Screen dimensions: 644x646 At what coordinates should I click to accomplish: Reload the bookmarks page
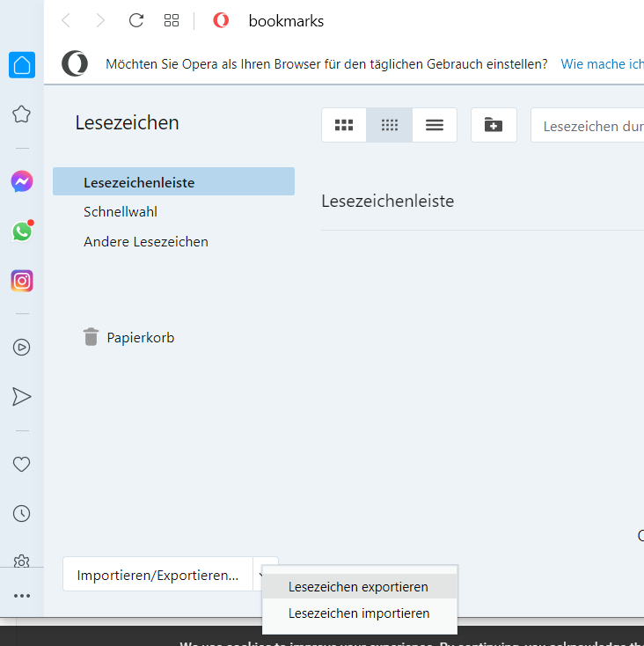[x=136, y=20]
